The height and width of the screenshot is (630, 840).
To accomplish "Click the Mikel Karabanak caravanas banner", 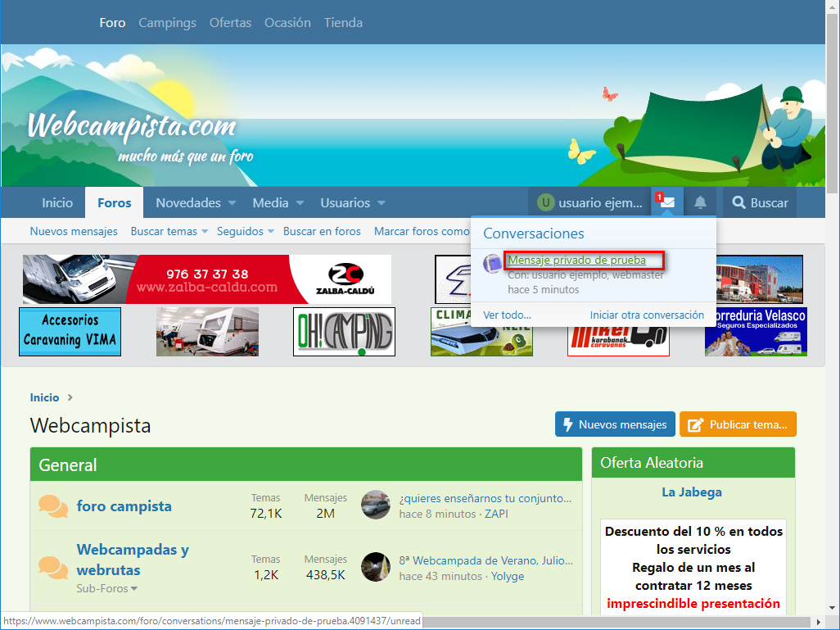I will coord(619,341).
